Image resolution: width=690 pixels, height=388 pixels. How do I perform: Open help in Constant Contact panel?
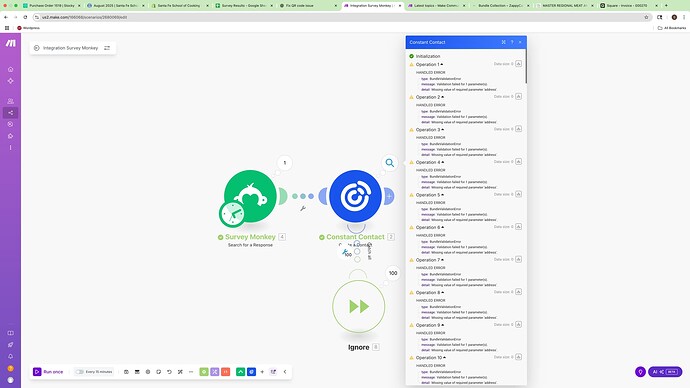point(512,42)
